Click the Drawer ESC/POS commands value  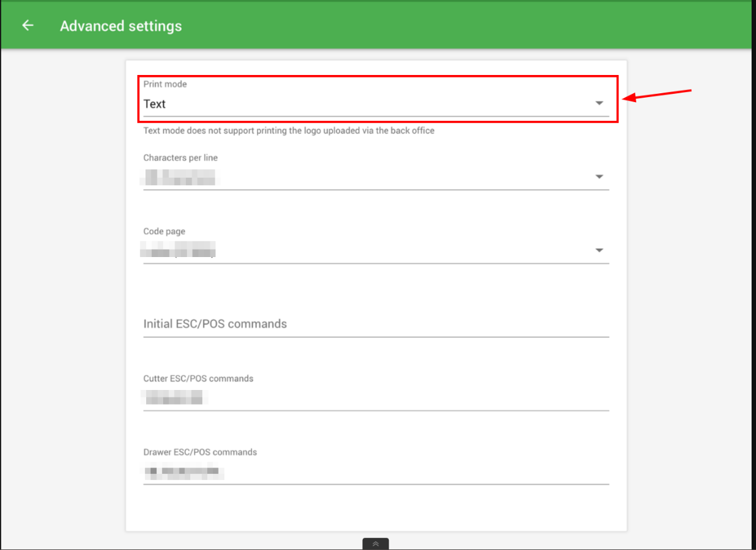(x=181, y=471)
